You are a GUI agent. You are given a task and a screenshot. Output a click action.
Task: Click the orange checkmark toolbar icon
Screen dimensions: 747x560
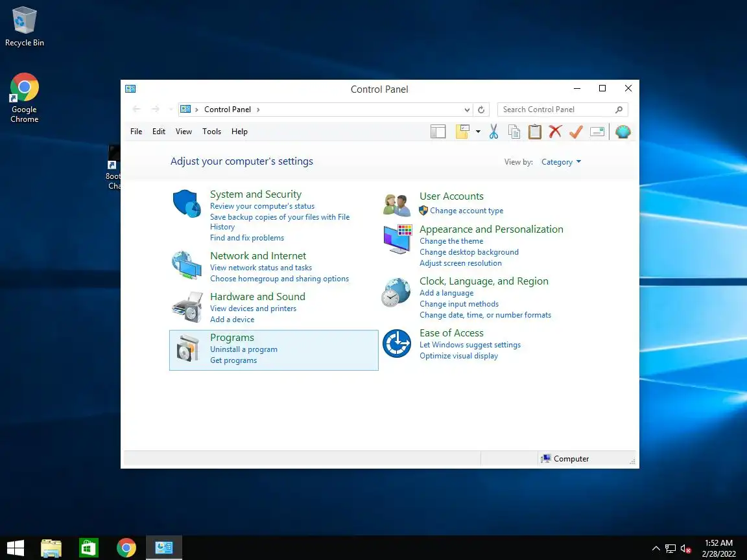pos(576,132)
